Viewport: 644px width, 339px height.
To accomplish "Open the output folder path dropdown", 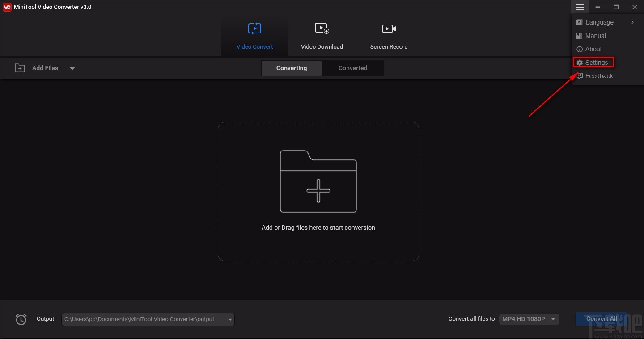I will [x=229, y=319].
